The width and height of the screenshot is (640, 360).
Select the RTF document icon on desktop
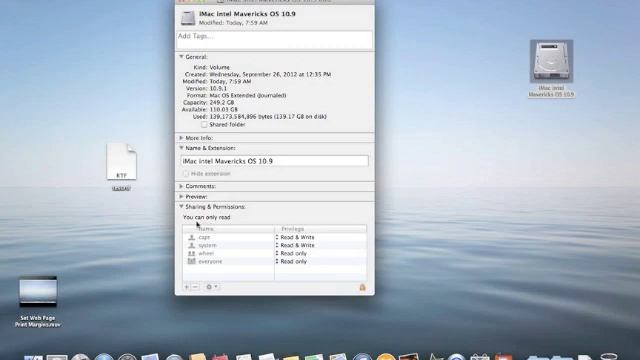click(x=122, y=162)
